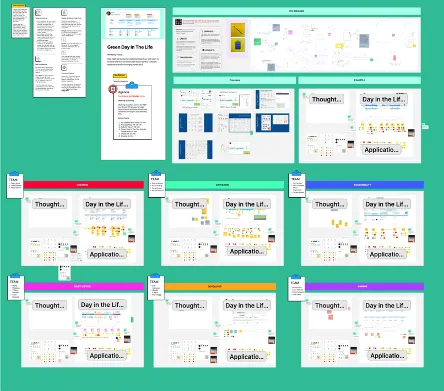
Task: Click the timeline preview above Green Day title
Action: coord(133,24)
